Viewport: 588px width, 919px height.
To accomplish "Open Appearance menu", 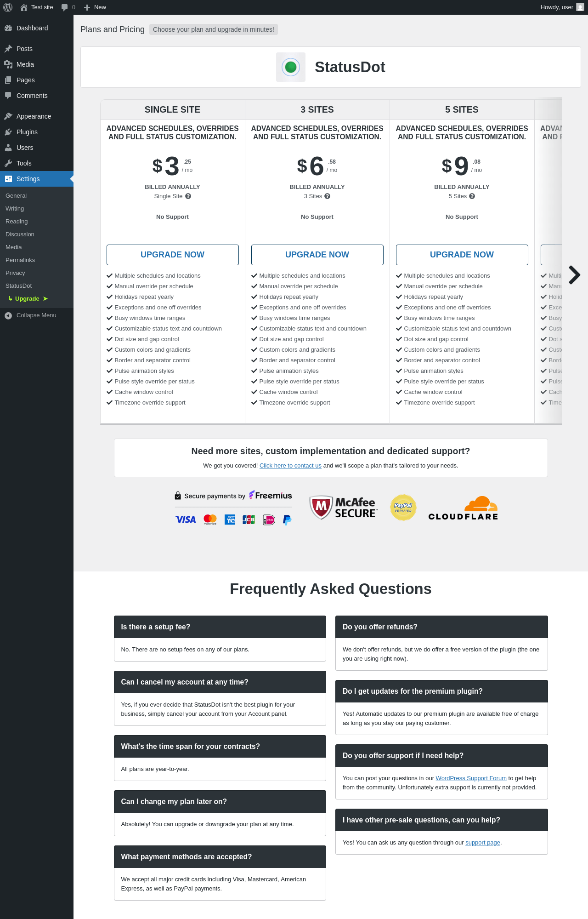I will click(x=37, y=116).
